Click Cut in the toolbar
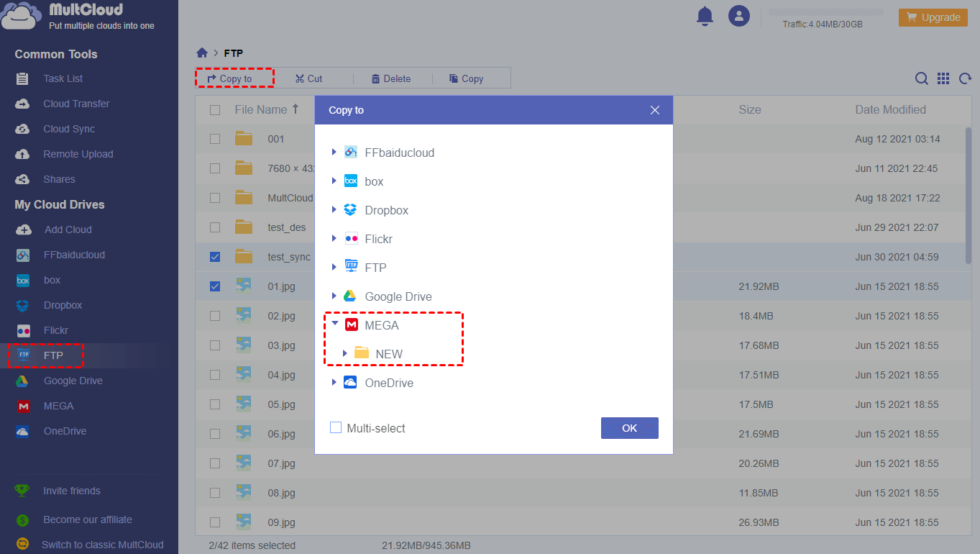The height and width of the screenshot is (554, 980). pyautogui.click(x=308, y=78)
